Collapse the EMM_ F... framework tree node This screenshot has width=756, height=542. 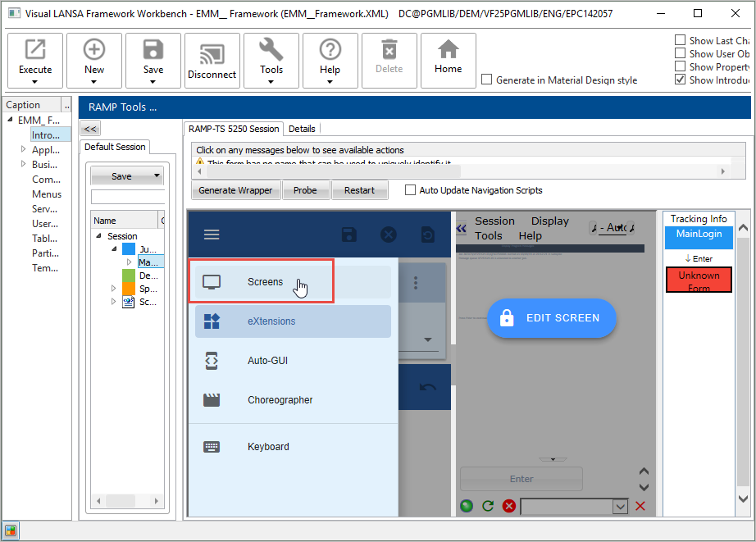(x=10, y=120)
